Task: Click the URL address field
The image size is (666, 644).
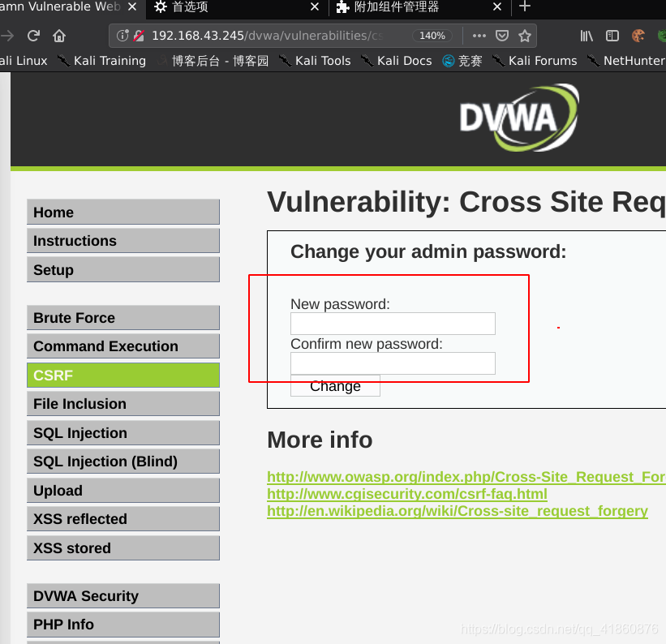Action: pos(267,36)
